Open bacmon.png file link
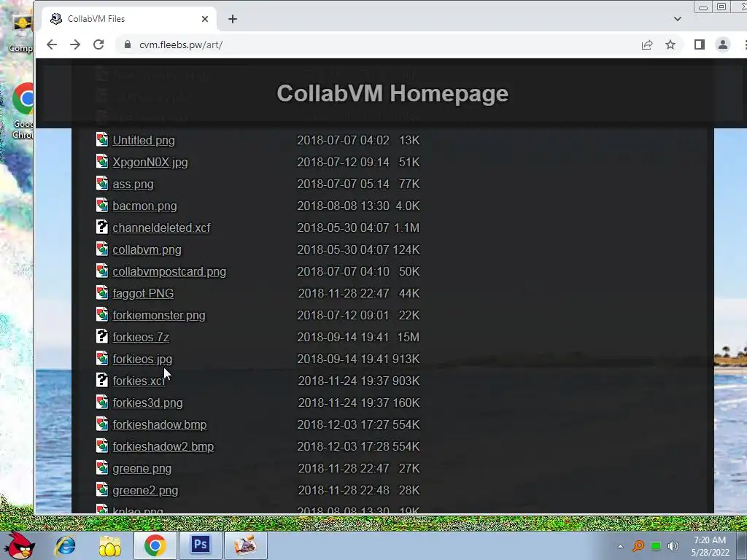The image size is (747, 560). pyautogui.click(x=144, y=206)
